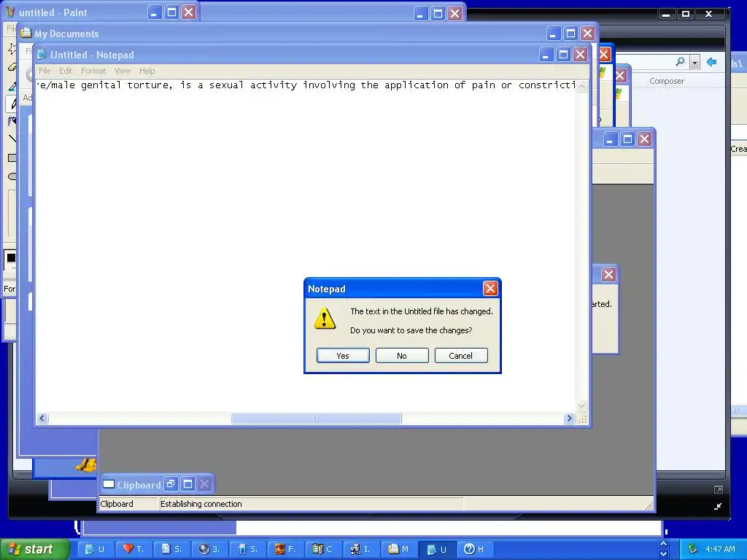Maximize the My Documents window
The height and width of the screenshot is (560, 747).
pos(570,34)
